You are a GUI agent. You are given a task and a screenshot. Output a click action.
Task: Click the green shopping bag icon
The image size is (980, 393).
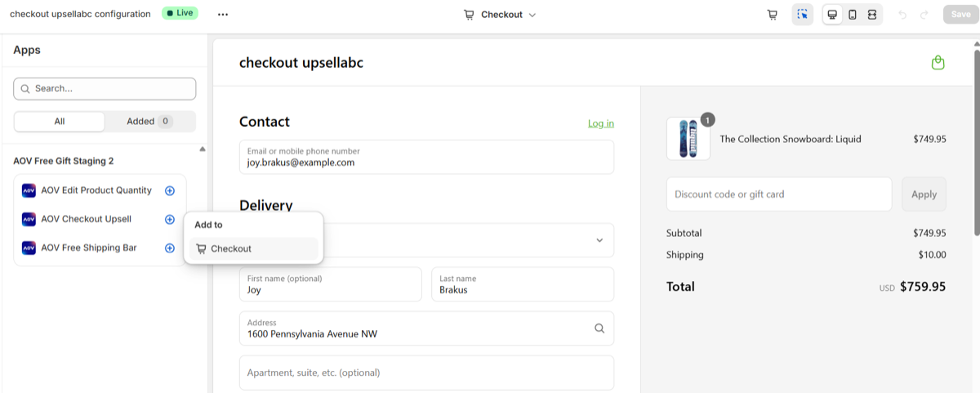[938, 63]
